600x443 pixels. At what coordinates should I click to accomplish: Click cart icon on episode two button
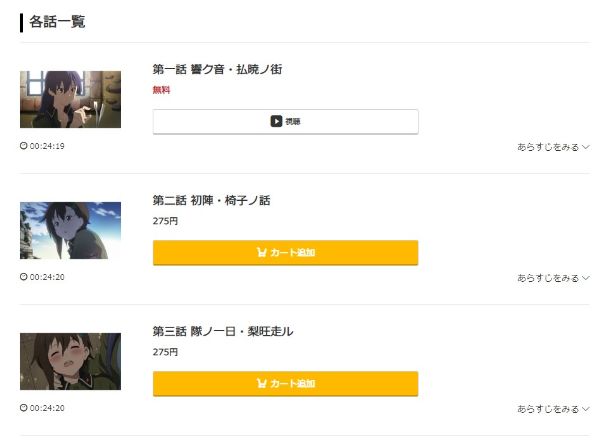pyautogui.click(x=262, y=253)
